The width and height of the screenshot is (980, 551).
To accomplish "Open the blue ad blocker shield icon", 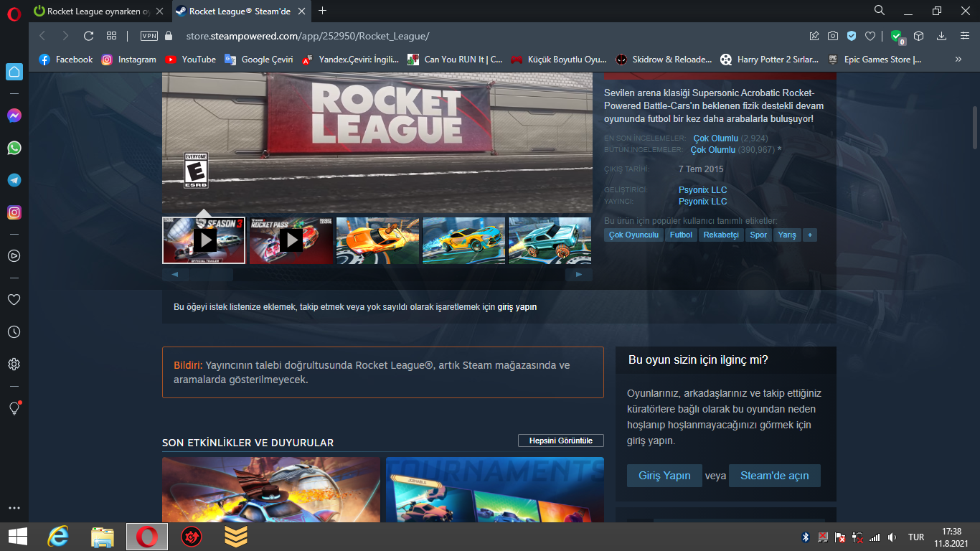I will point(852,36).
